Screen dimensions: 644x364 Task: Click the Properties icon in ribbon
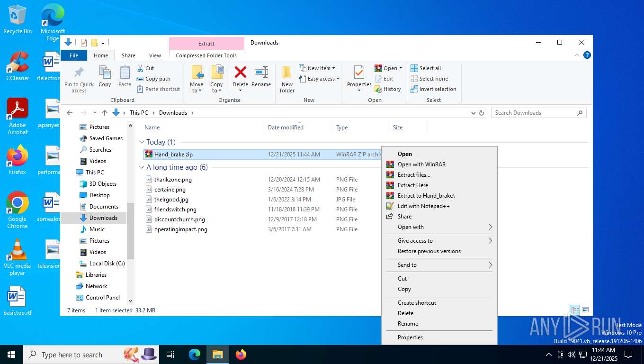[x=359, y=73]
